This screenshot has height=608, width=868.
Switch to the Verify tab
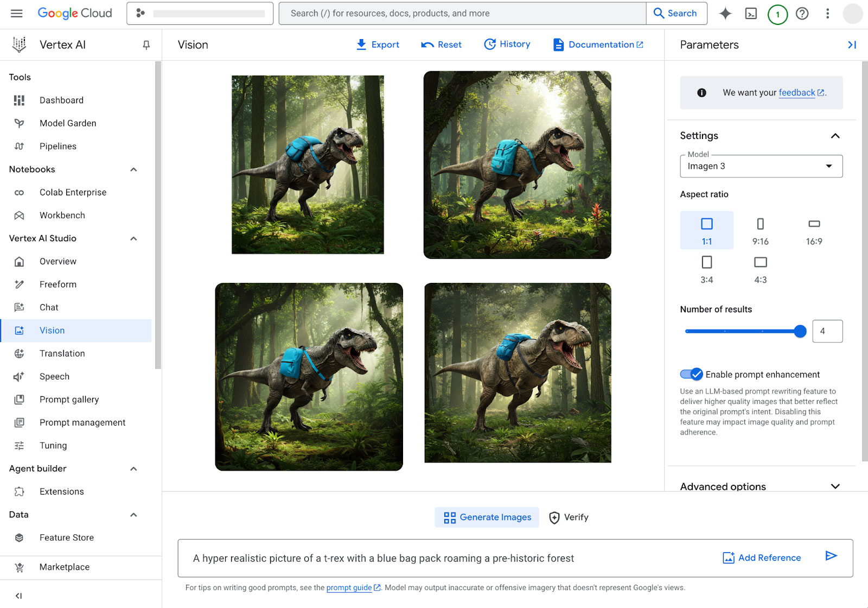click(x=569, y=517)
